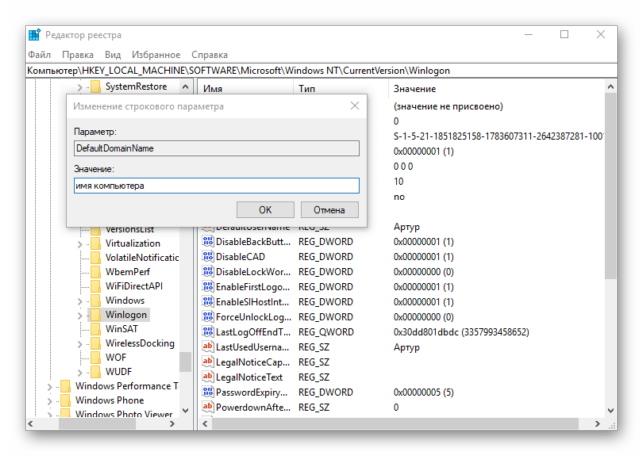This screenshot has height=456, width=643.
Task: Select the WiFiDirectAPI folder icon
Action: (x=96, y=286)
